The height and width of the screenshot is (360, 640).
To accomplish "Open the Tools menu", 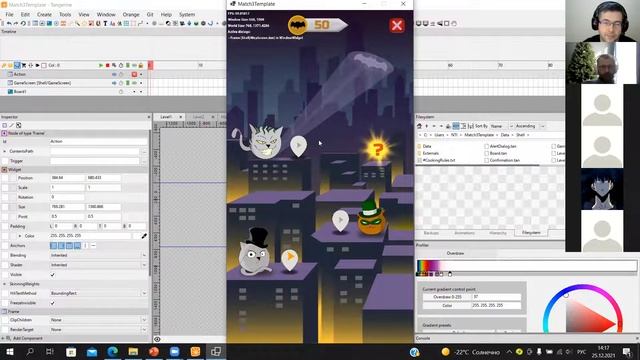I will point(65,14).
